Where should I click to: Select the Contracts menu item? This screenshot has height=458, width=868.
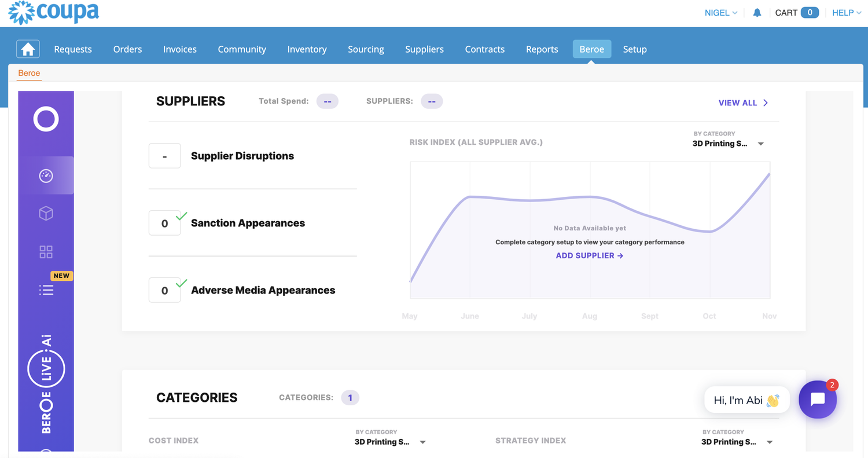pos(484,49)
